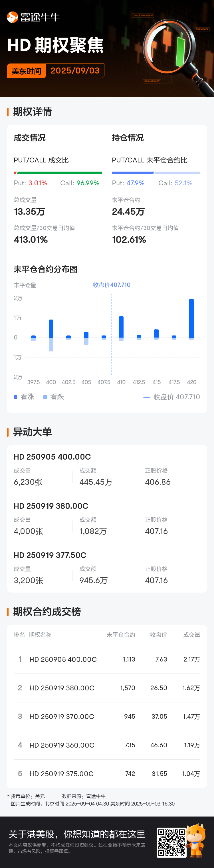This screenshot has width=214, height=868.
Task: Click the Put 47.9% value
Action: pos(135,183)
